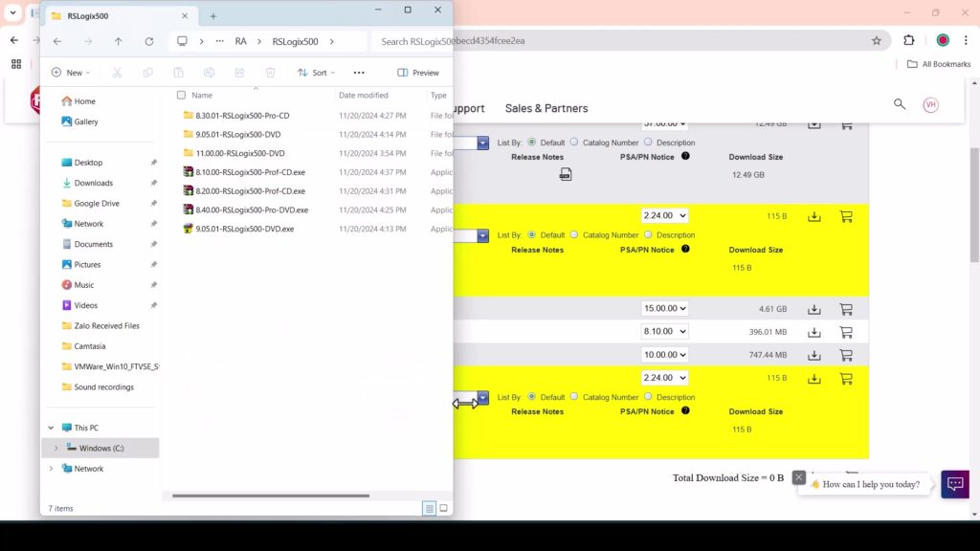The width and height of the screenshot is (980, 551).
Task: Click the Preview button in Explorer toolbar
Action: click(x=418, y=73)
